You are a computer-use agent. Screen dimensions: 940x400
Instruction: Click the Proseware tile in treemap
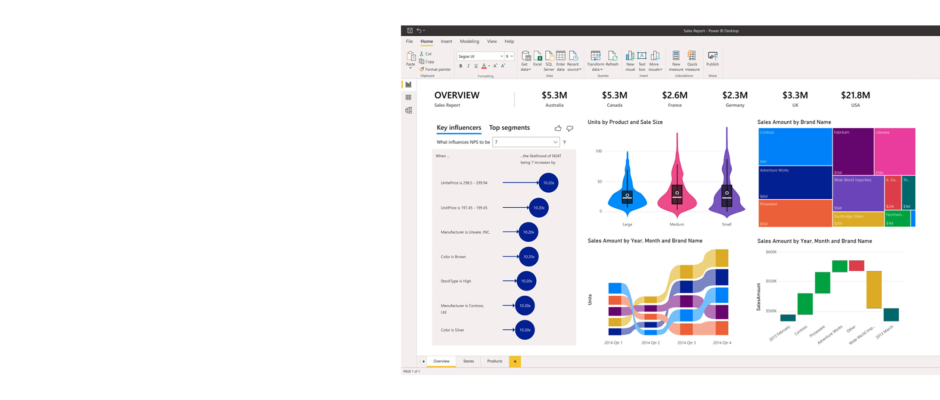click(795, 213)
